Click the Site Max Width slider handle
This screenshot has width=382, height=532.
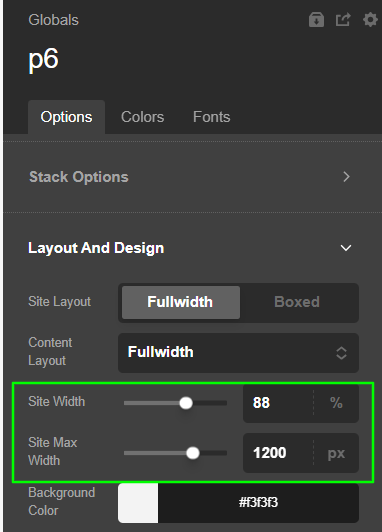click(193, 453)
